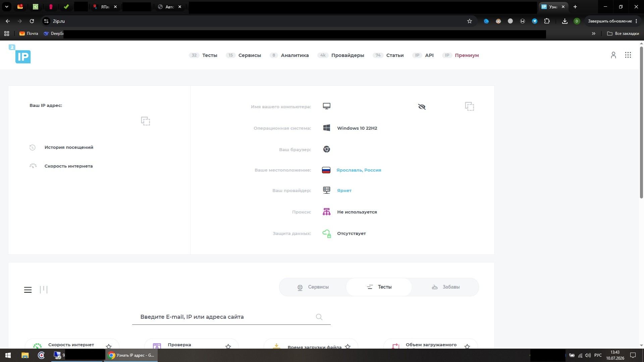Screen dimensions: 644x362
Task: Favorite the Скорость интернет card with star
Action: pos(109,347)
